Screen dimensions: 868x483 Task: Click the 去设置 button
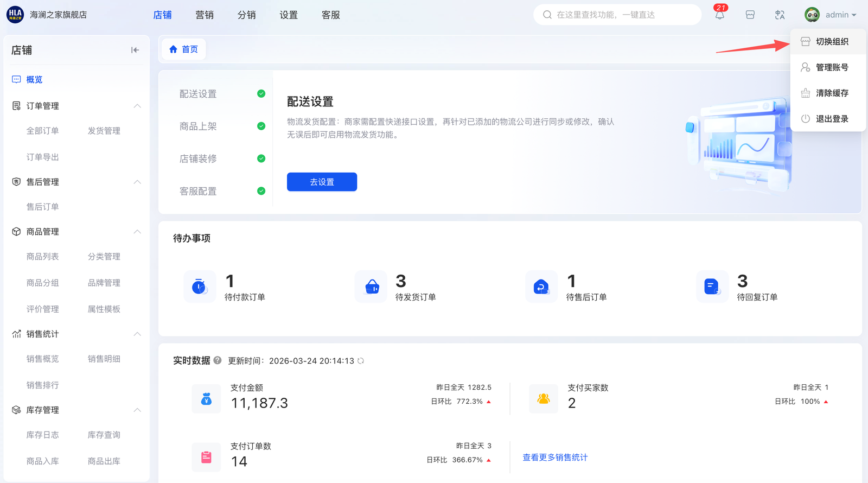coord(322,182)
